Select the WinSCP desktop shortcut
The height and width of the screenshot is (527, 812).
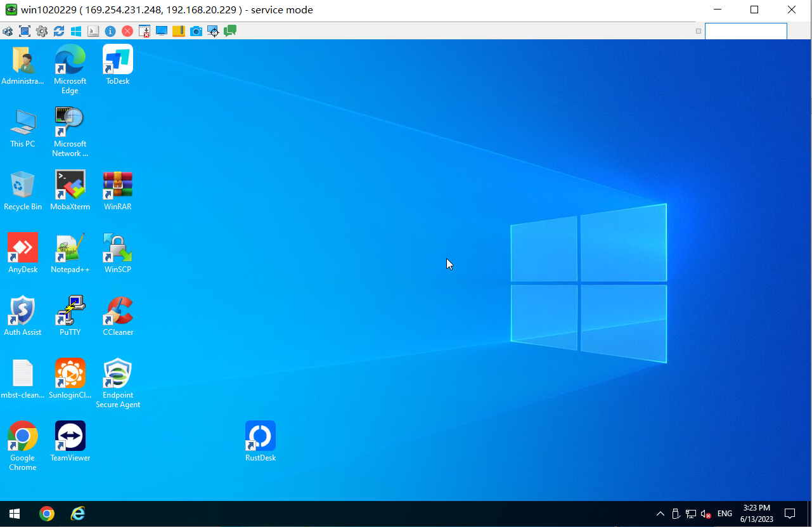(117, 249)
